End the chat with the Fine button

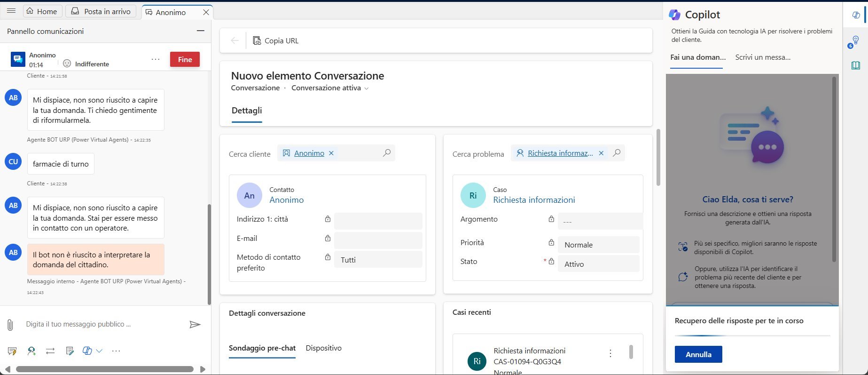pos(185,59)
